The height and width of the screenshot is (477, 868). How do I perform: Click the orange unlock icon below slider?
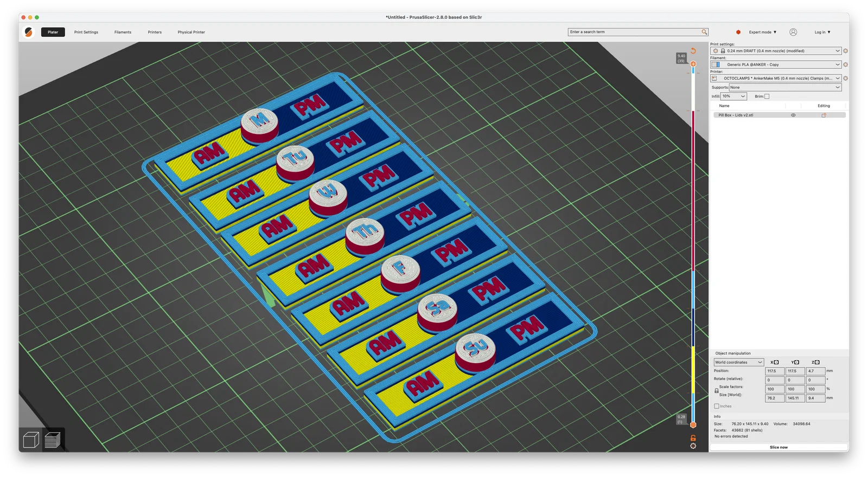(x=693, y=438)
